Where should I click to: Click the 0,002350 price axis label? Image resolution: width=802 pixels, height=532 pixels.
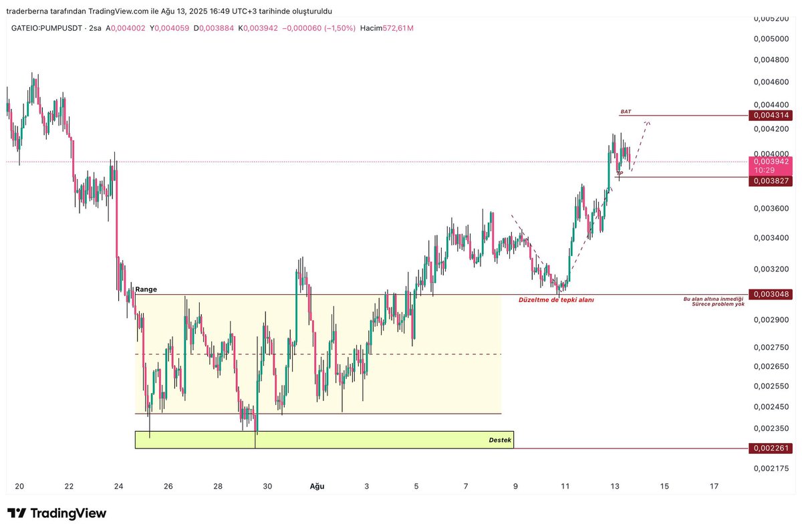click(771, 428)
